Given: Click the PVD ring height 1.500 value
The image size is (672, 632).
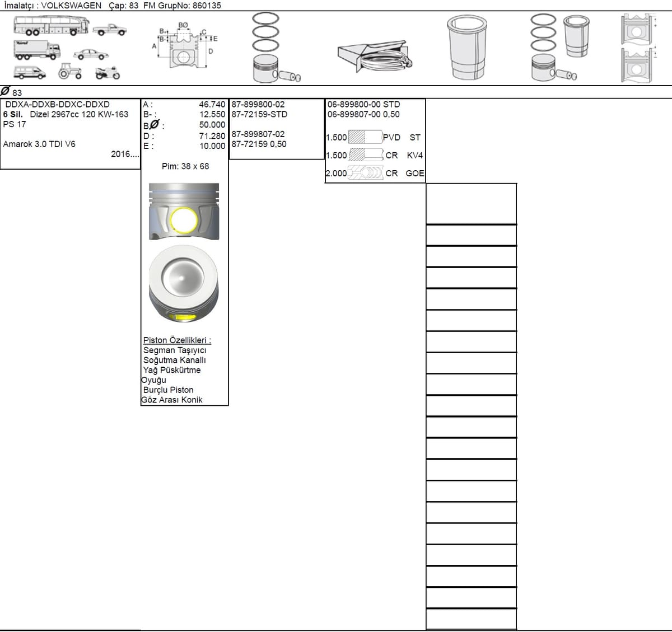Looking at the screenshot, I should click(x=337, y=138).
